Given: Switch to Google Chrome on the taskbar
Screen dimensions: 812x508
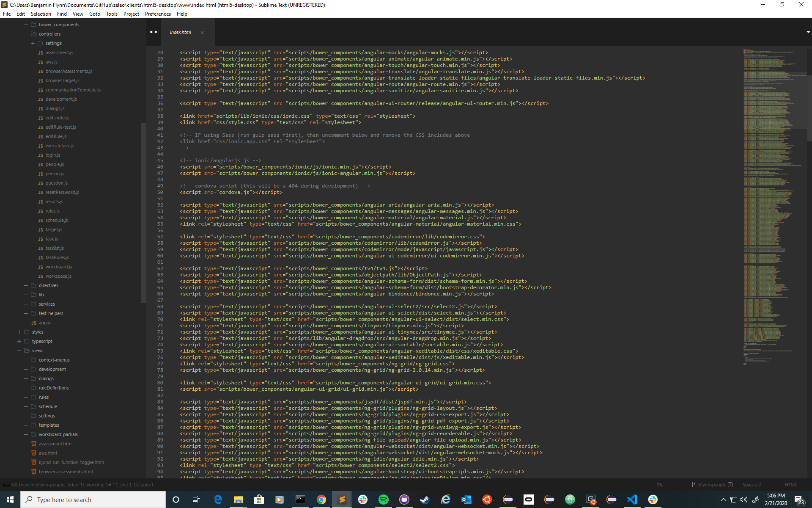Looking at the screenshot, I should [x=321, y=500].
